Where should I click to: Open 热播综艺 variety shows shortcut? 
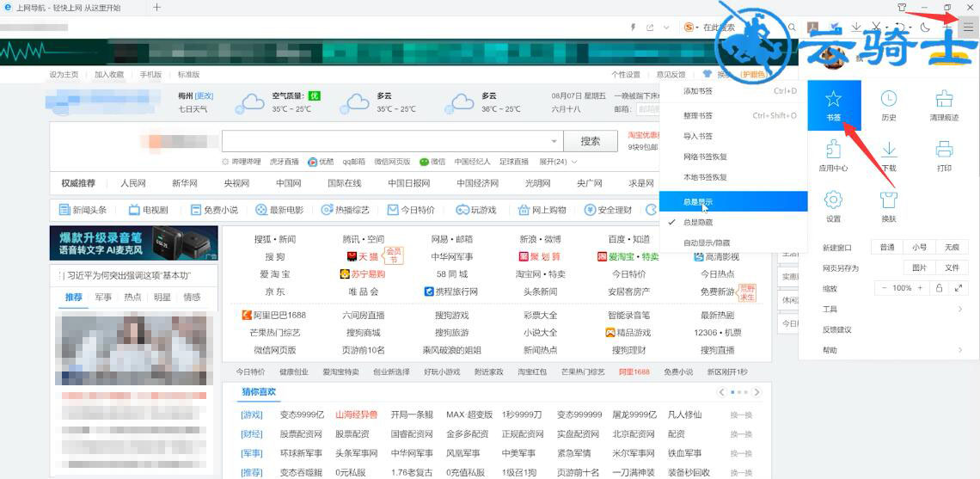[x=345, y=210]
